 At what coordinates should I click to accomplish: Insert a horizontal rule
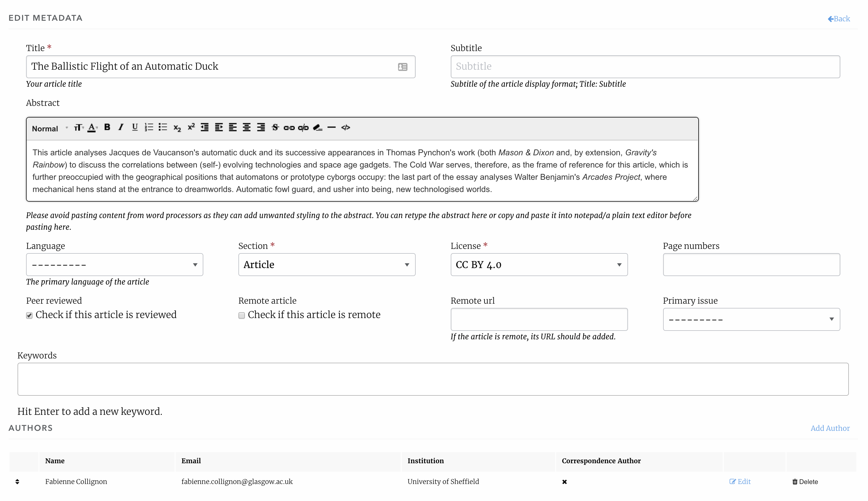tap(332, 127)
